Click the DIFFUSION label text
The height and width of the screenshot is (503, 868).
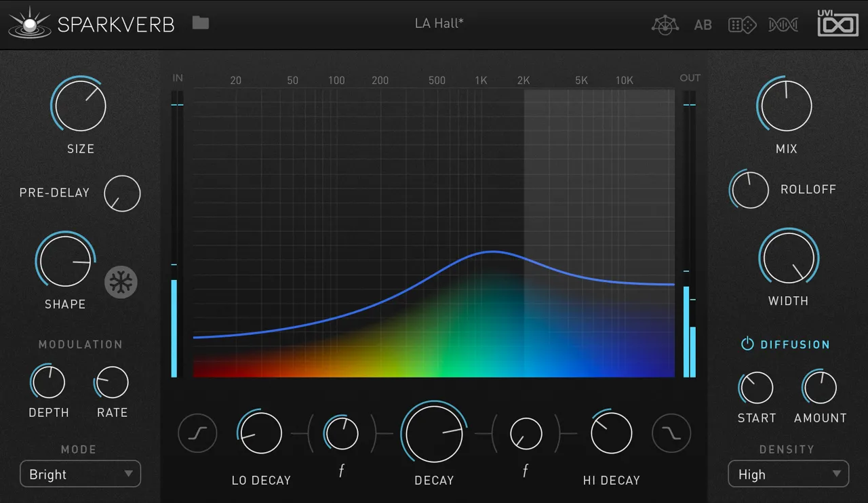pos(795,344)
